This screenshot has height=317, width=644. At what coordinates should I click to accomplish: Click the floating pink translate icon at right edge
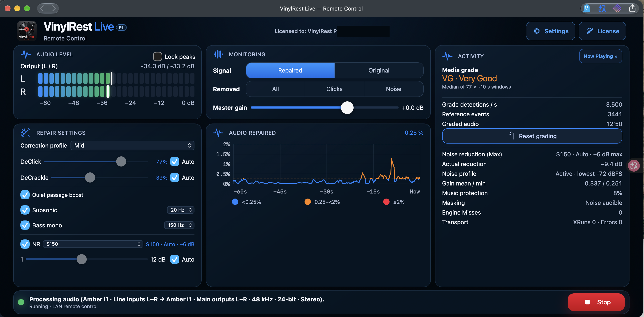pyautogui.click(x=634, y=165)
